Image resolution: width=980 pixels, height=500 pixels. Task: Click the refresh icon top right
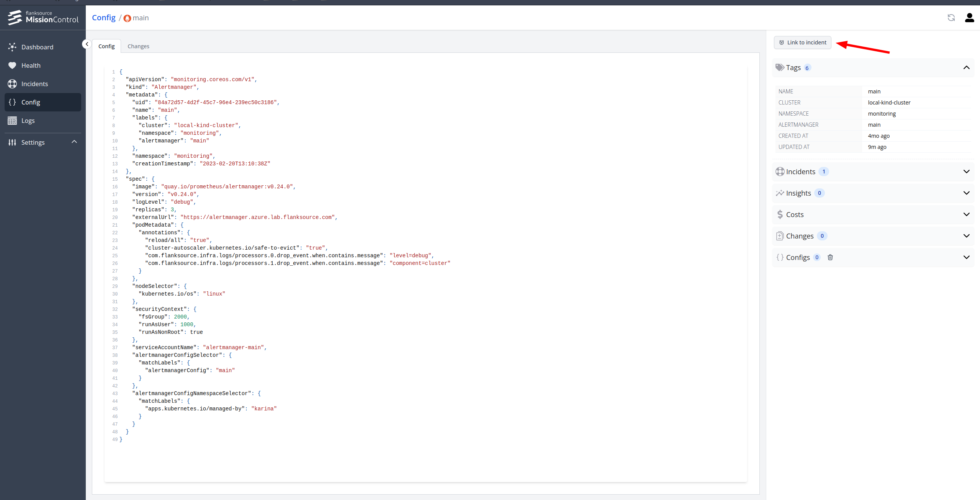click(x=951, y=17)
